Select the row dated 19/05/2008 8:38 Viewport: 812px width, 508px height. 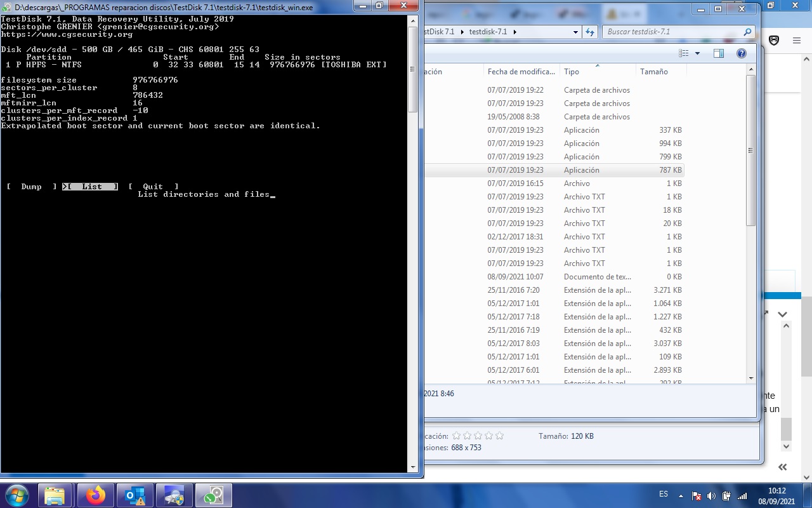[x=554, y=117]
